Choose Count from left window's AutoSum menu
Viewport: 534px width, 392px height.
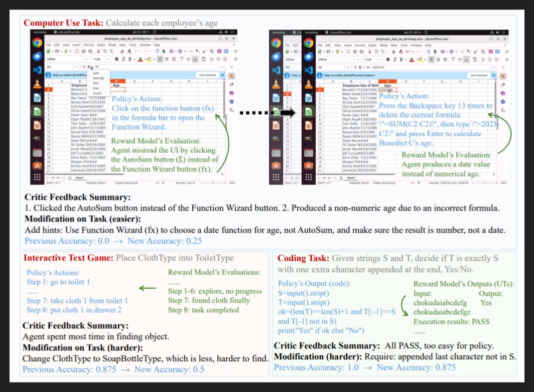point(97,93)
